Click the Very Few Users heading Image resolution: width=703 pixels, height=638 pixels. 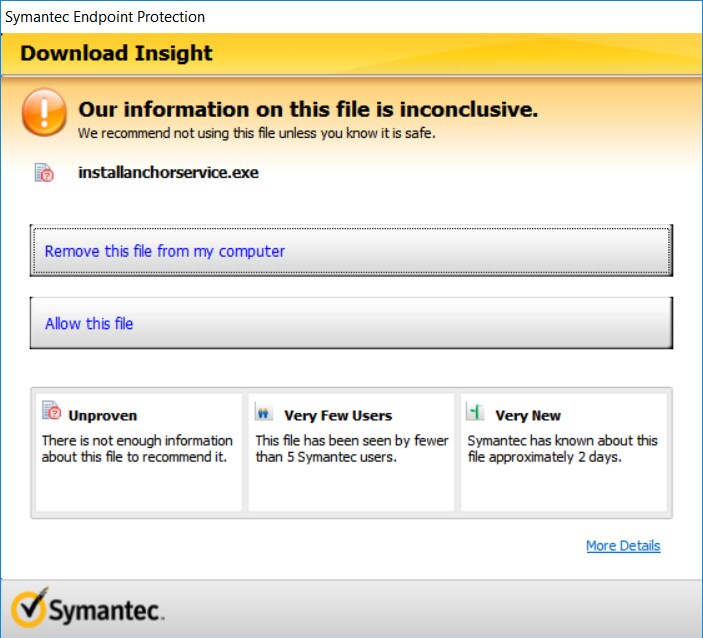point(338,416)
